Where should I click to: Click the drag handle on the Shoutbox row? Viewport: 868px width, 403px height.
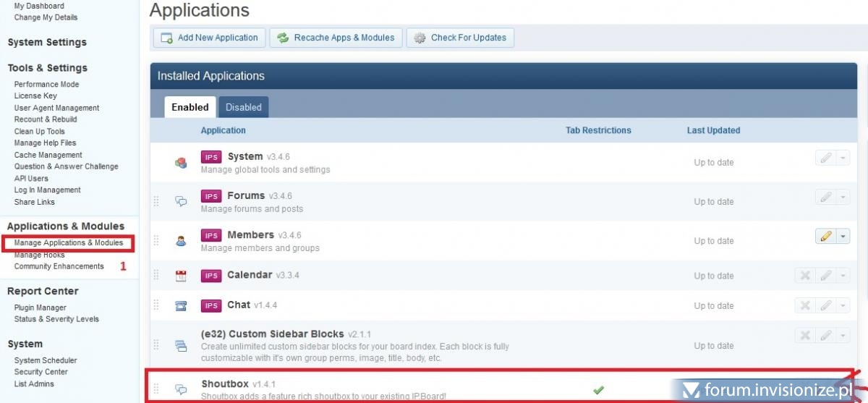[x=156, y=389]
